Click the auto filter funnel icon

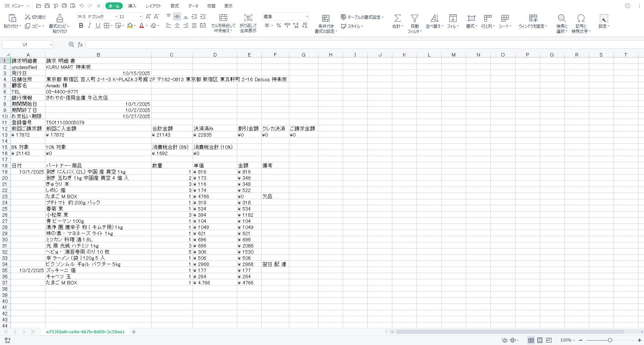(415, 18)
